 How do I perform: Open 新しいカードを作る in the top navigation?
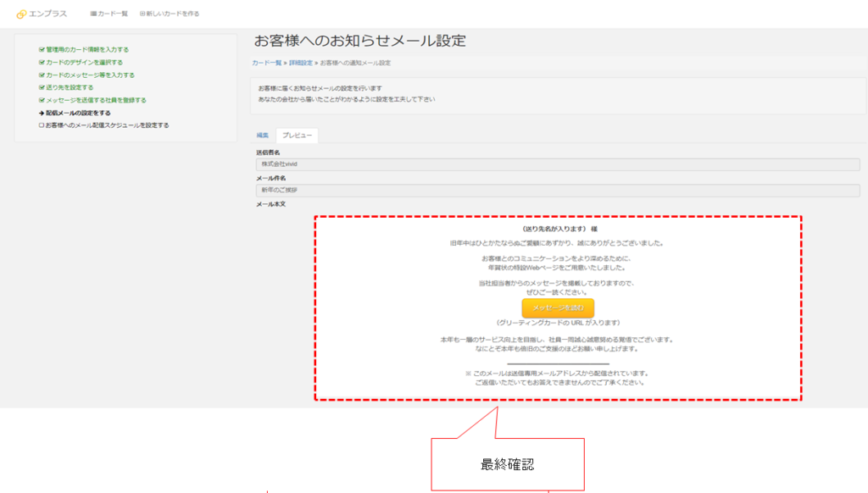pos(173,14)
